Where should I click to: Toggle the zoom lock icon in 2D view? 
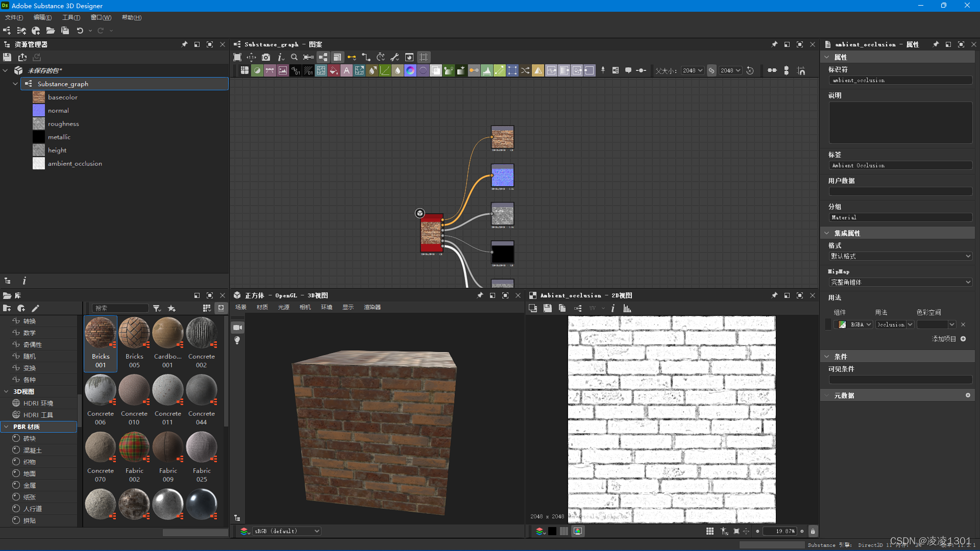(x=813, y=531)
